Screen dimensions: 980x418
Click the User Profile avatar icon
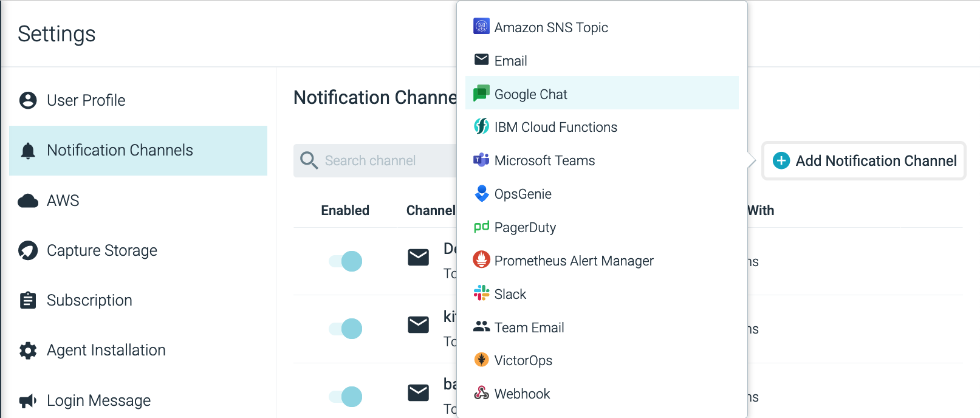coord(28,100)
